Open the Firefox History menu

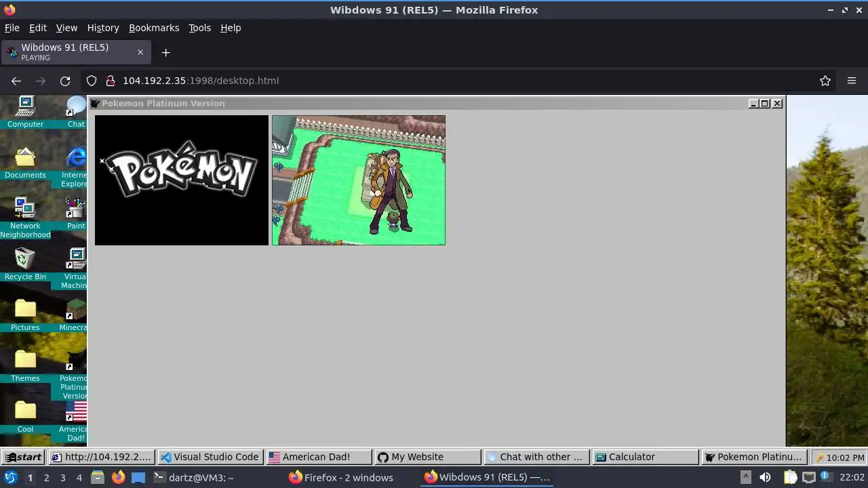[x=103, y=28]
